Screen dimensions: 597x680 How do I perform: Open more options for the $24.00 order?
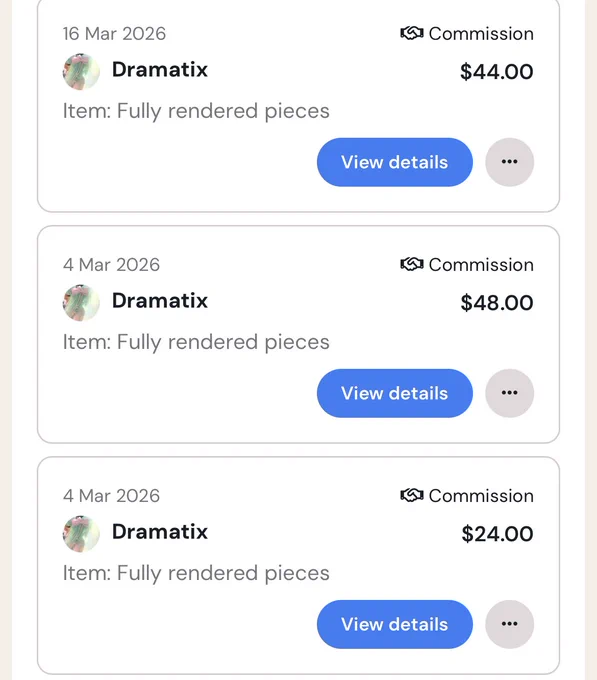[509, 624]
